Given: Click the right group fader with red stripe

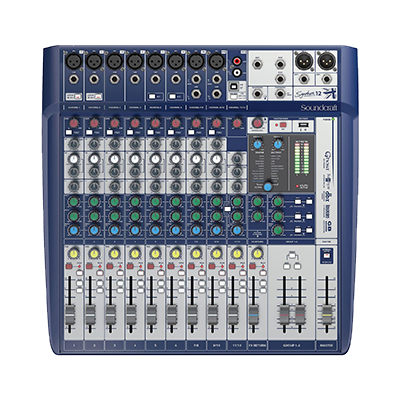Looking at the screenshot, I should pos(300,315).
